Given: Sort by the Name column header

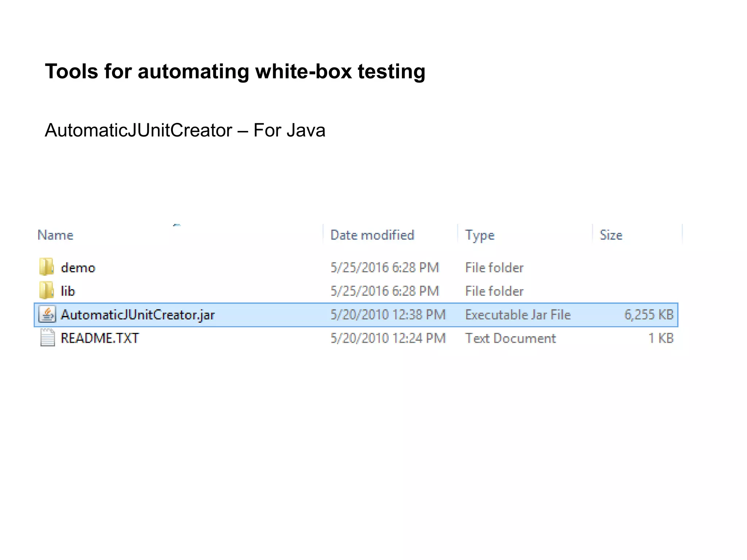Looking at the screenshot, I should (55, 235).
